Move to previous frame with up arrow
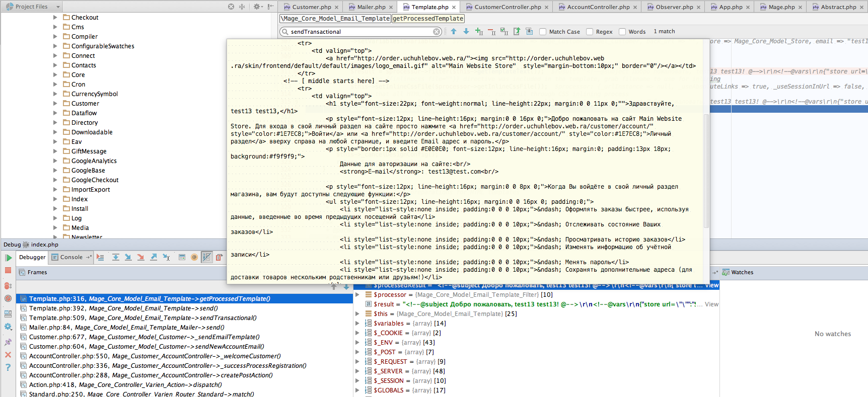 [x=334, y=287]
